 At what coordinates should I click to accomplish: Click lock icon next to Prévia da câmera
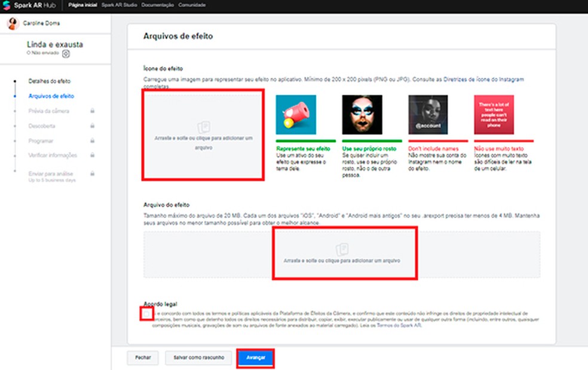92,111
